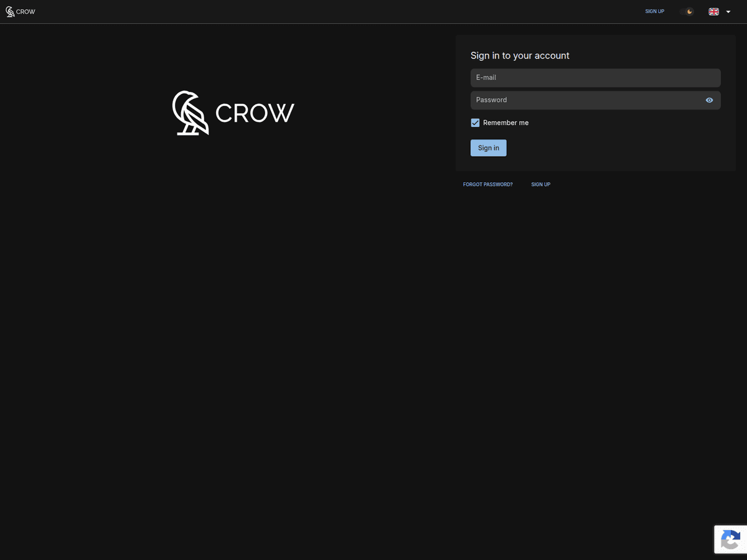
Task: Click the Sign in button
Action: pos(489,148)
